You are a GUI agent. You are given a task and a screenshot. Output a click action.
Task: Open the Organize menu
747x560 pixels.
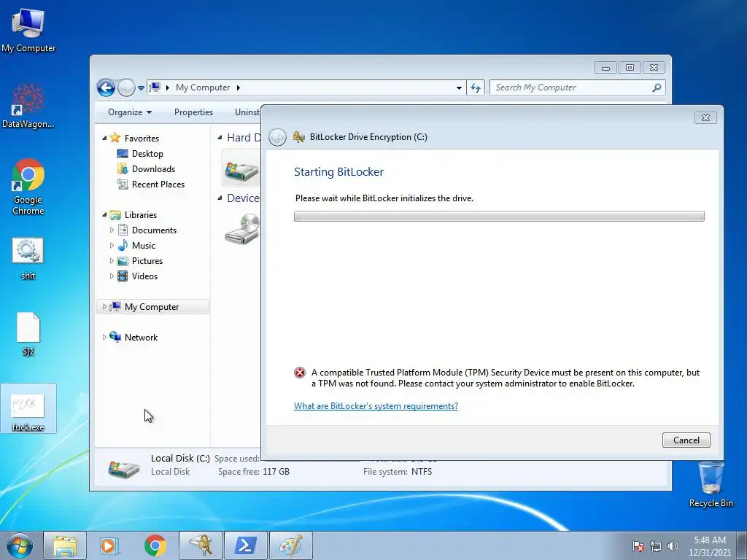[x=130, y=112]
